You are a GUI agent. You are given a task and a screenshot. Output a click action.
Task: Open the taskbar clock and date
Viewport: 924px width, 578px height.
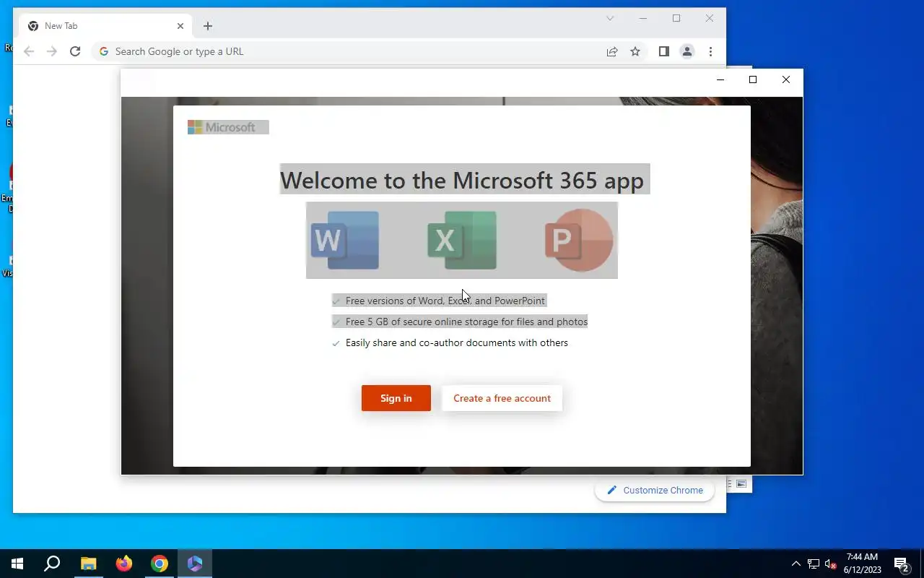point(863,564)
